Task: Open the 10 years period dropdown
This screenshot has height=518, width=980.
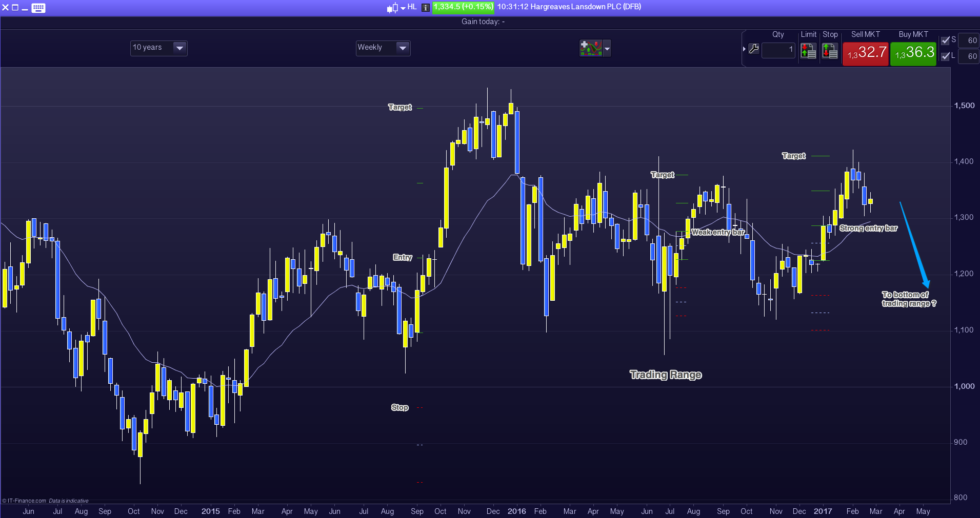Action: click(158, 48)
